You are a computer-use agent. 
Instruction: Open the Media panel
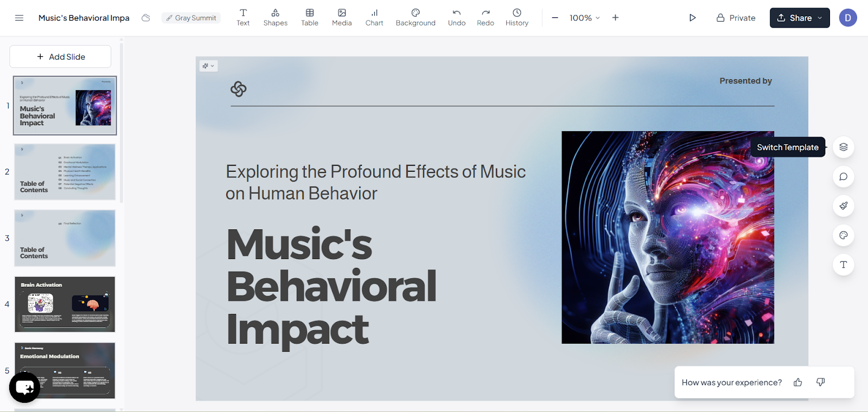click(342, 17)
